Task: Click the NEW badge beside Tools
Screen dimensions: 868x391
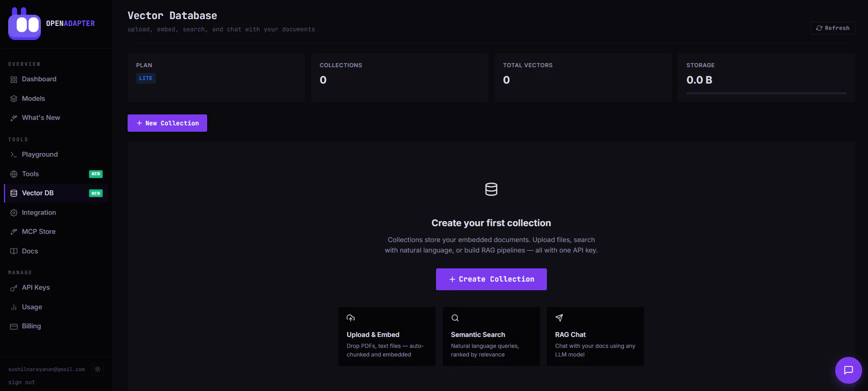Action: 96,174
